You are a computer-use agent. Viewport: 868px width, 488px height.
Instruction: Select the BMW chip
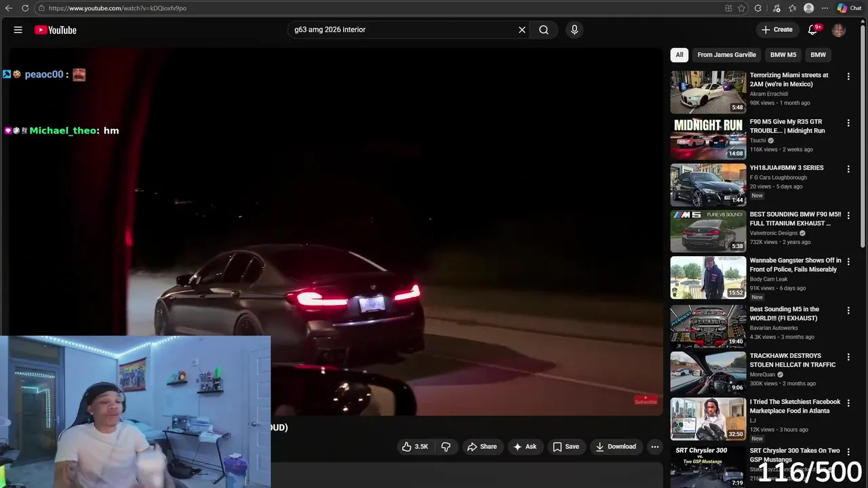tap(818, 55)
